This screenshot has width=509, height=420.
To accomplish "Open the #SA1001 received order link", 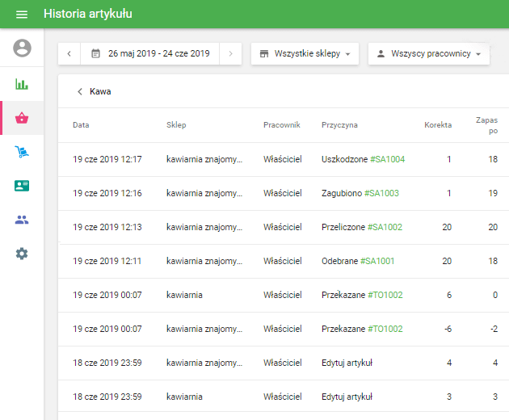I will click(x=377, y=261).
